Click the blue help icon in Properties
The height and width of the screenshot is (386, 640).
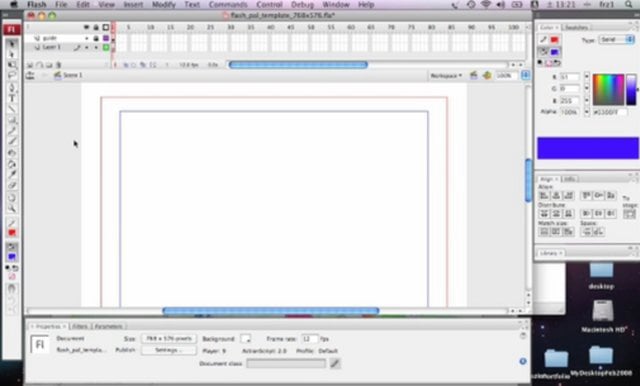523,361
